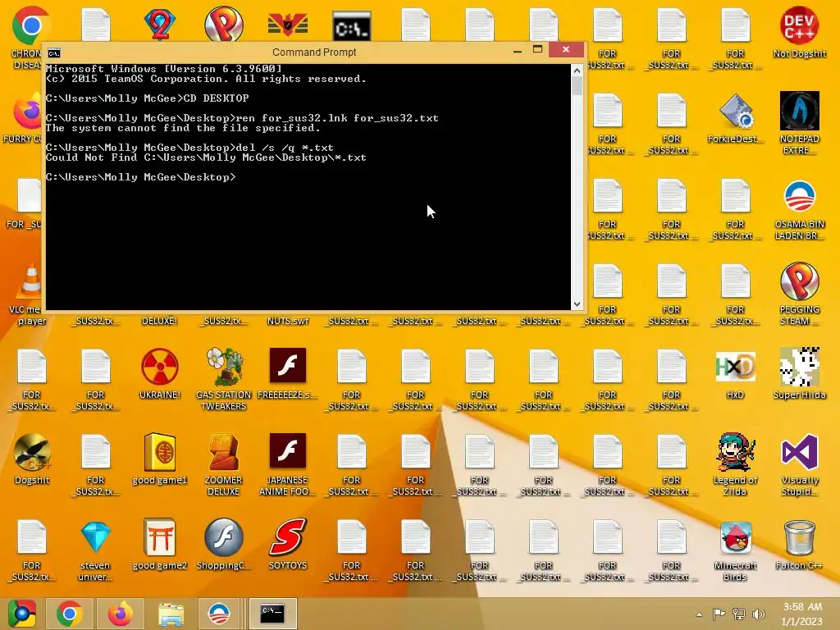Click the Start button on taskbar

[x=21, y=614]
